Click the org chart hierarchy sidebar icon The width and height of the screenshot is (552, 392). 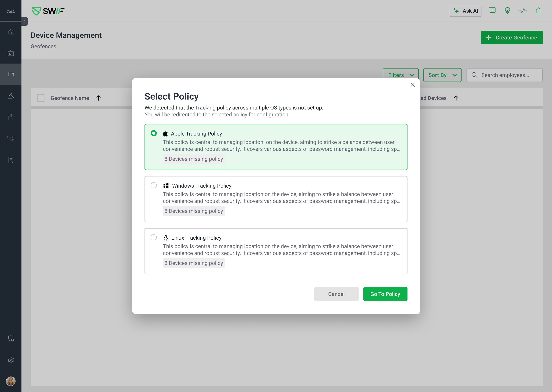[x=11, y=138]
